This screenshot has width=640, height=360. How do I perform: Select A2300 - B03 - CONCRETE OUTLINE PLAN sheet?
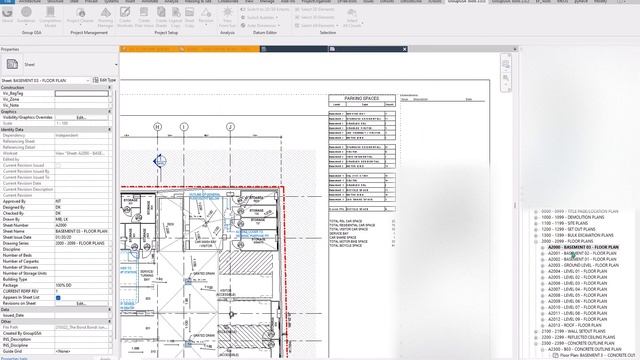click(584, 349)
